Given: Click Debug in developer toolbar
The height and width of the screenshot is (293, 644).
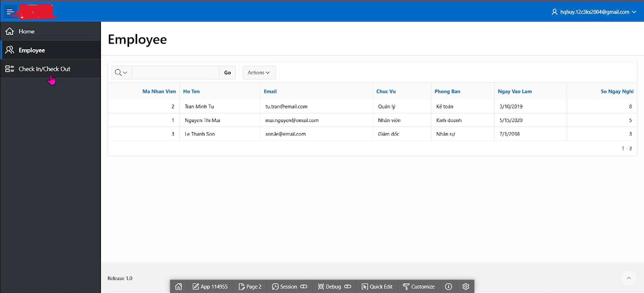Looking at the screenshot, I should pos(334,287).
